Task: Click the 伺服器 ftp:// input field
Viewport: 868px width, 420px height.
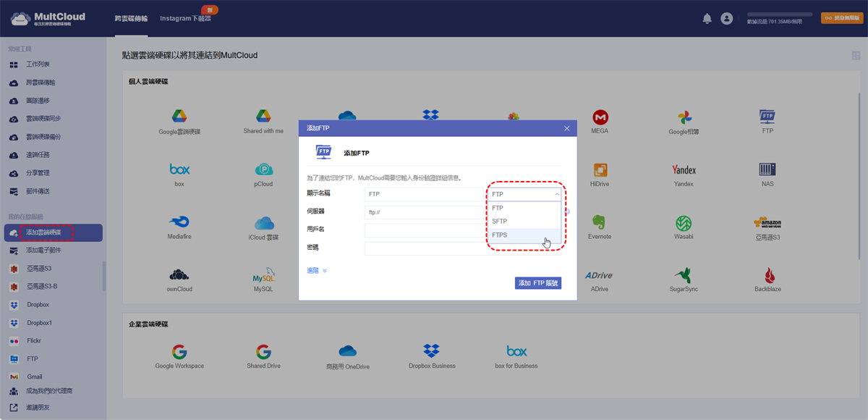Action: click(424, 213)
